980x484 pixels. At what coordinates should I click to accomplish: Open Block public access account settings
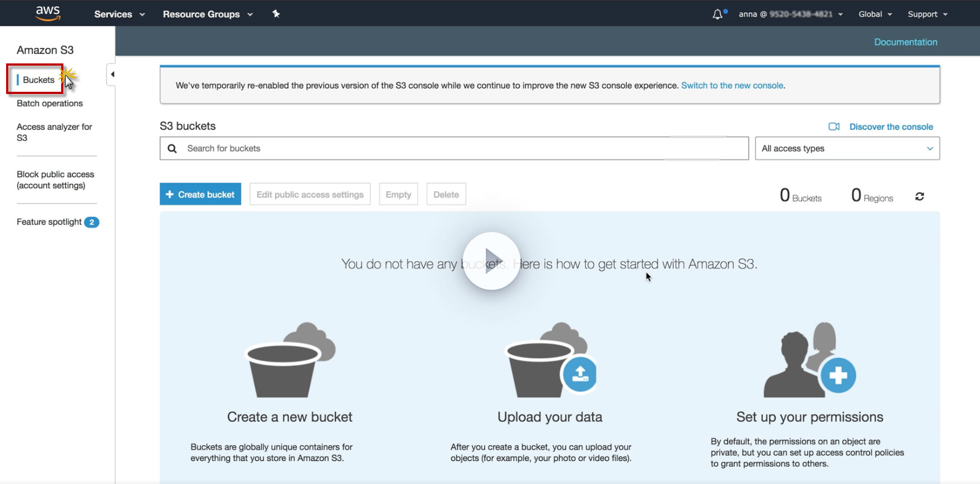[x=56, y=180]
